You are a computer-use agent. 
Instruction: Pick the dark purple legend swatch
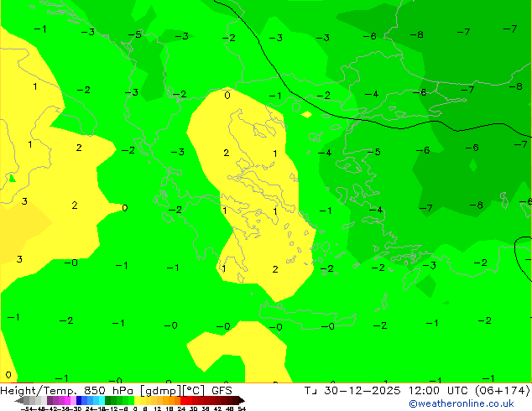[x=50, y=400]
